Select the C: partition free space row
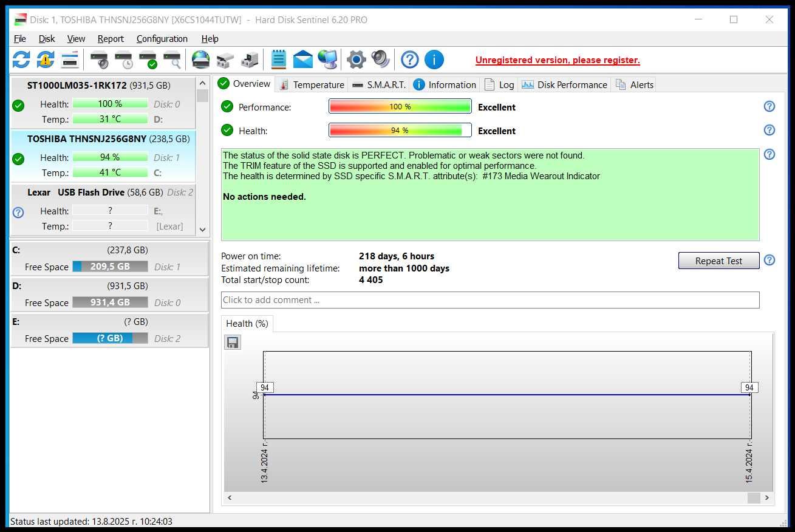Viewport: 795px width, 532px height. [x=109, y=258]
